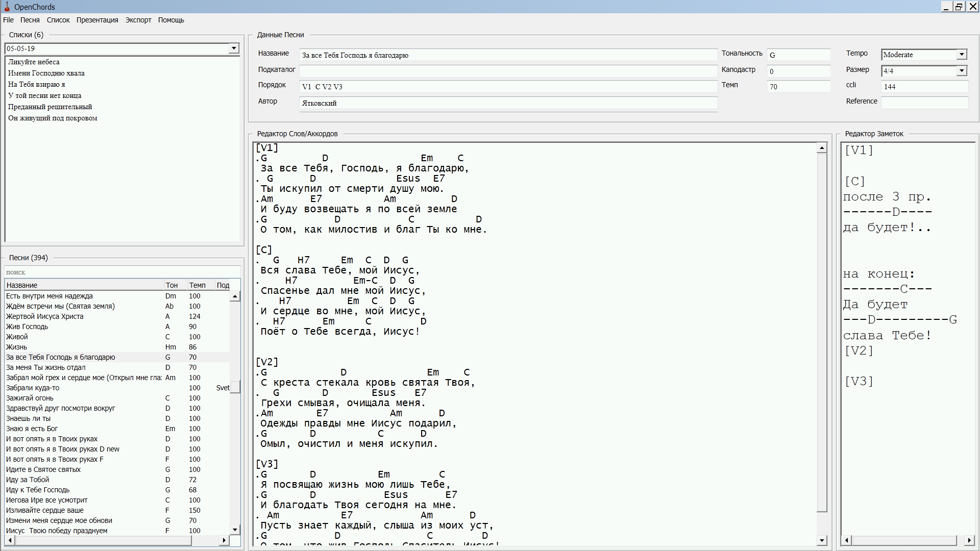
Task: Click notes editor horizontal scroll left arrow
Action: (x=847, y=540)
